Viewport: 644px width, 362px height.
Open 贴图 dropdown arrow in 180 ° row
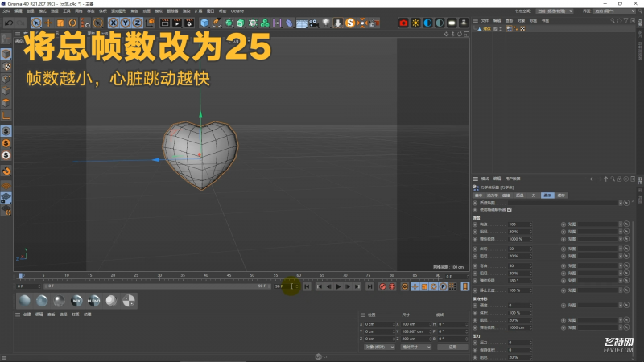tap(621, 280)
